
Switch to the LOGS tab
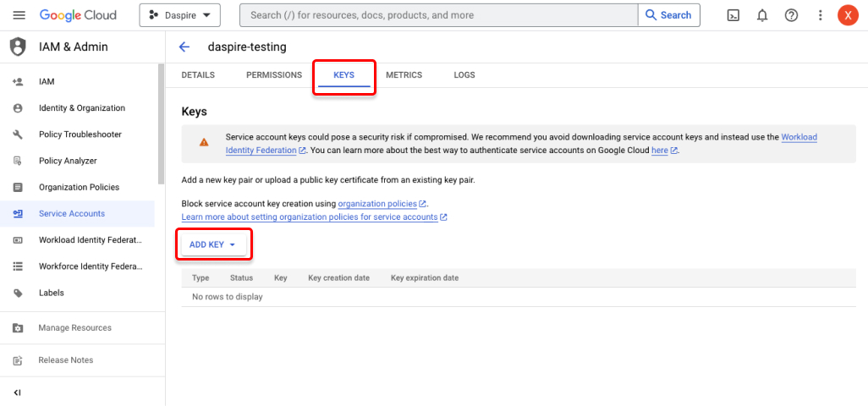point(464,75)
